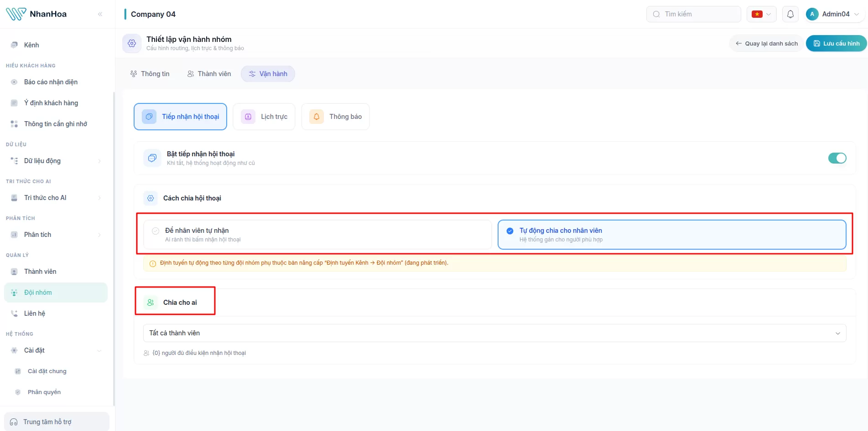
Task: Click the NhanHoa logo icon
Action: click(16, 14)
